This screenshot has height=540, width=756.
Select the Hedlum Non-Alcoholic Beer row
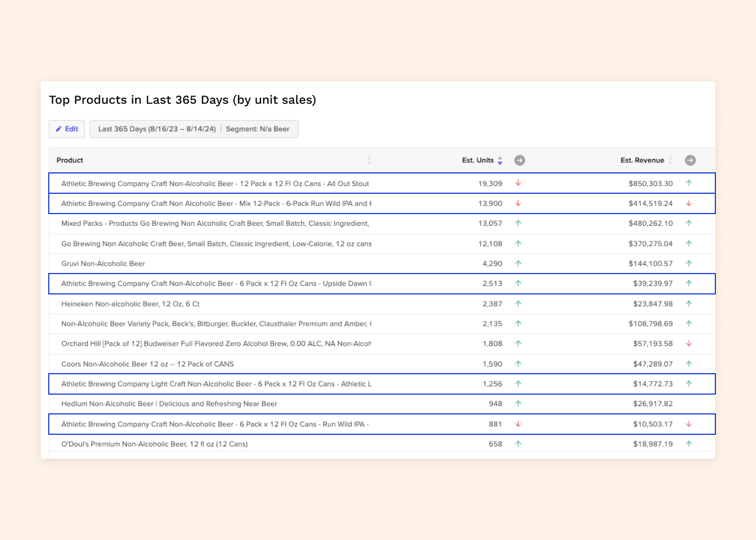[x=382, y=404]
